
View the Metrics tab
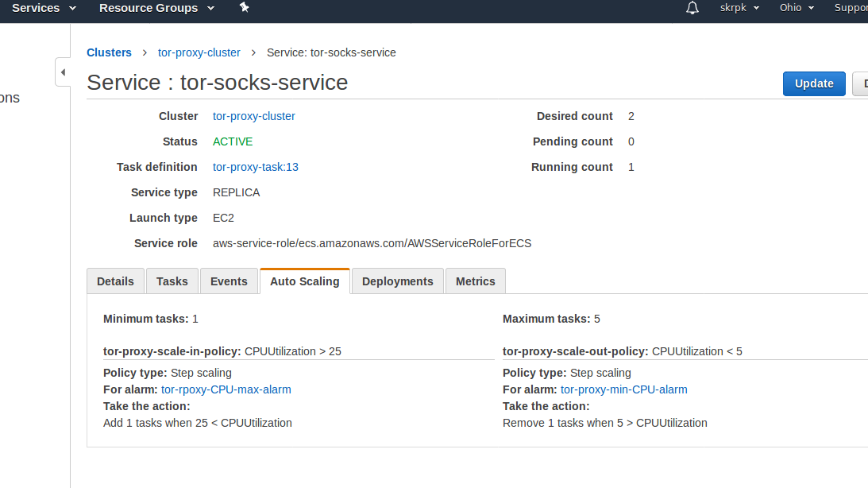pyautogui.click(x=475, y=281)
